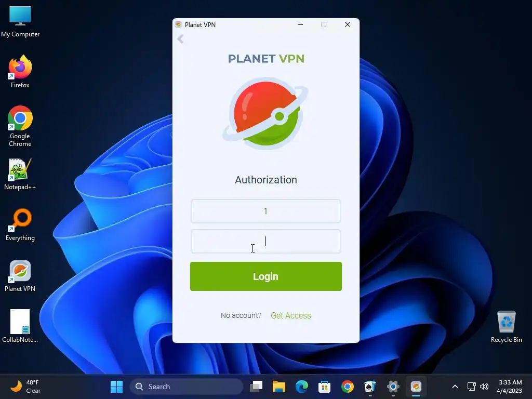Screen dimensions: 532x399
Task: Click the taskbar Search box
Action: (x=187, y=387)
